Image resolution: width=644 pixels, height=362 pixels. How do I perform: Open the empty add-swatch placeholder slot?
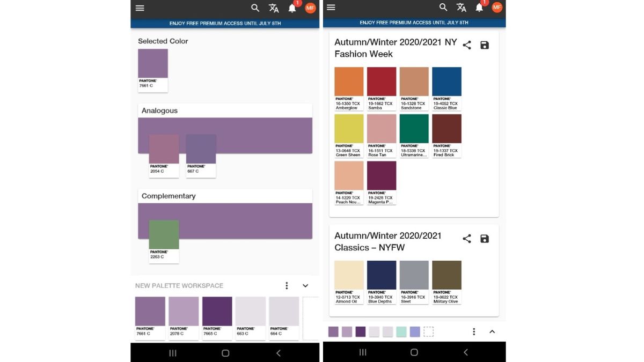pos(428,331)
